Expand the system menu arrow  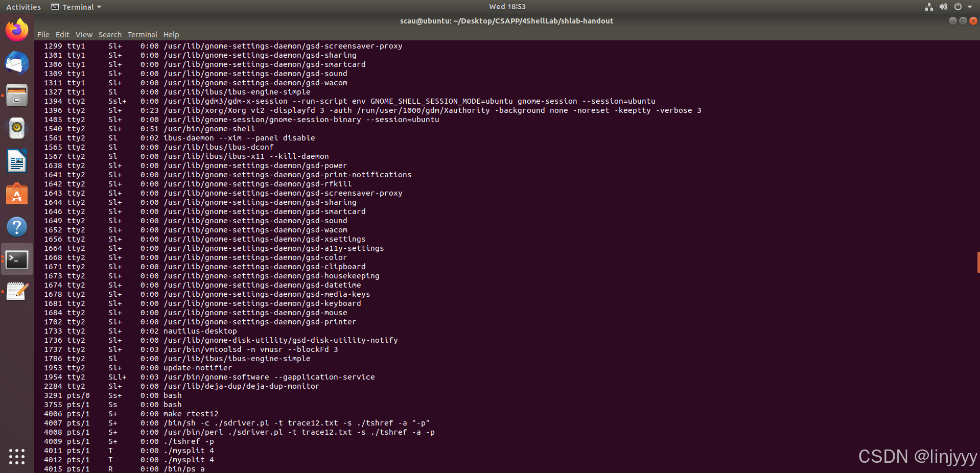[x=970, y=7]
